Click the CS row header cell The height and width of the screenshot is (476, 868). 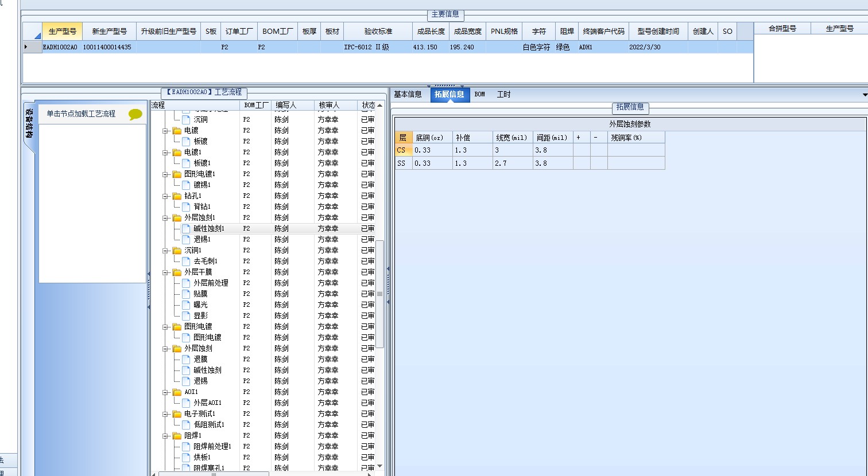(x=403, y=150)
